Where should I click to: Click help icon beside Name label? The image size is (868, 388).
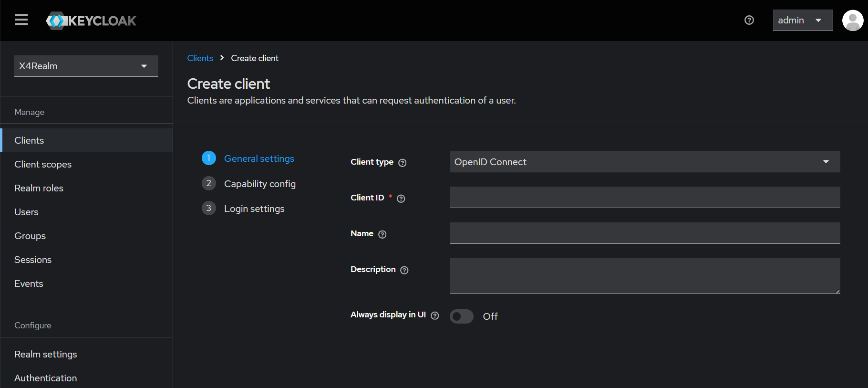382,234
